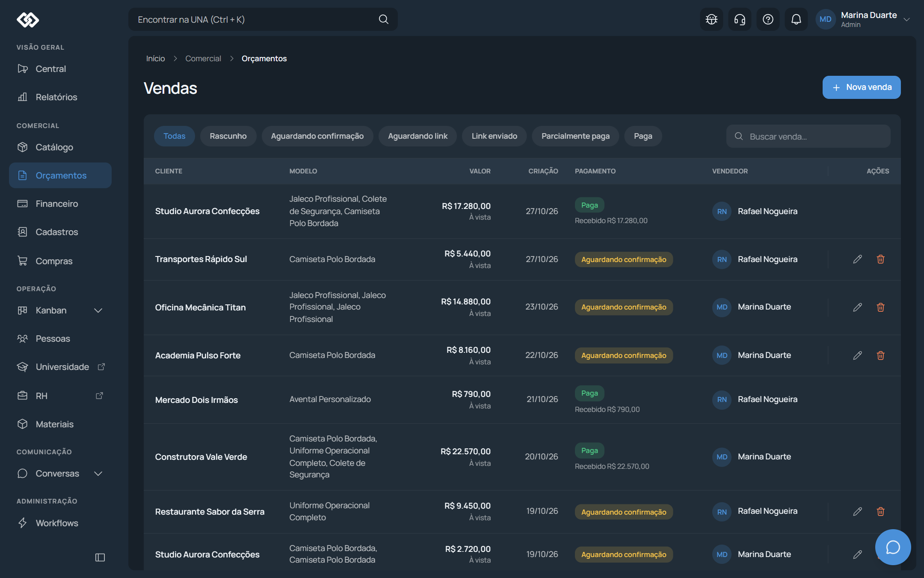This screenshot has width=924, height=578.
Task: Edit the Restaurante Sabor da Serra sale
Action: 857,511
